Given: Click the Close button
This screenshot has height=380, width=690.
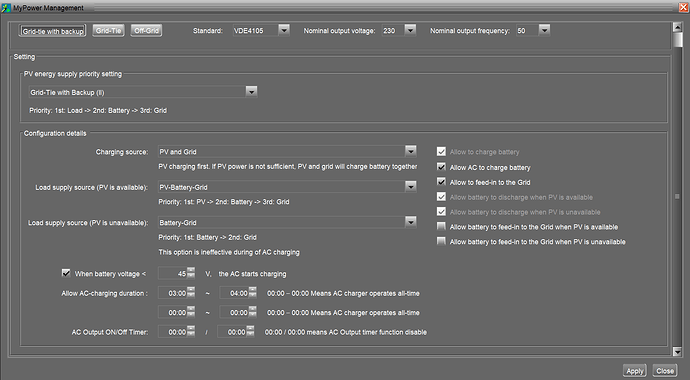Looking at the screenshot, I should 665,371.
